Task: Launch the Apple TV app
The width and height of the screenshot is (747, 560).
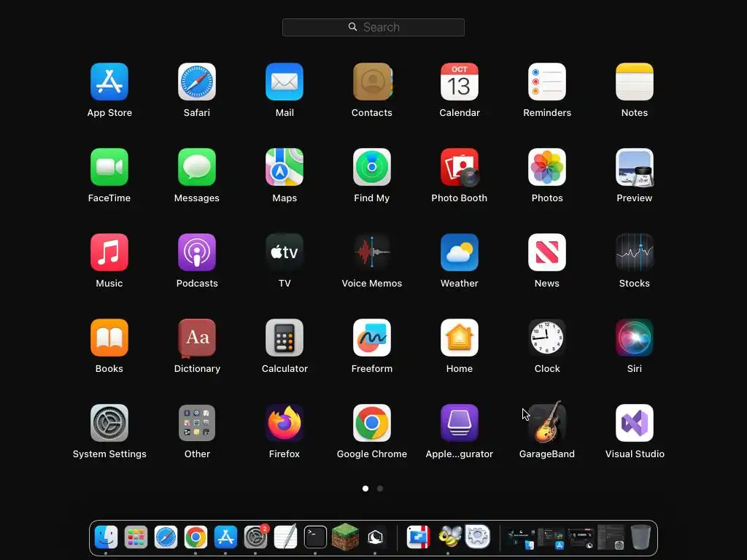Action: [285, 252]
